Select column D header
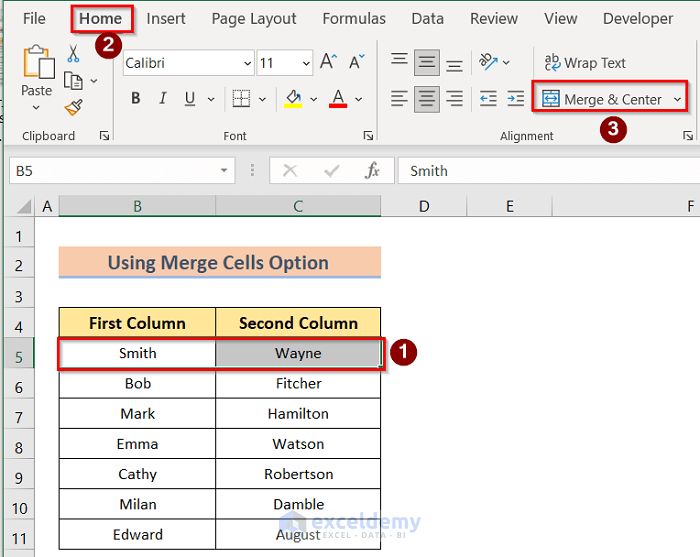Screen dimensions: 700x557 (x=424, y=206)
